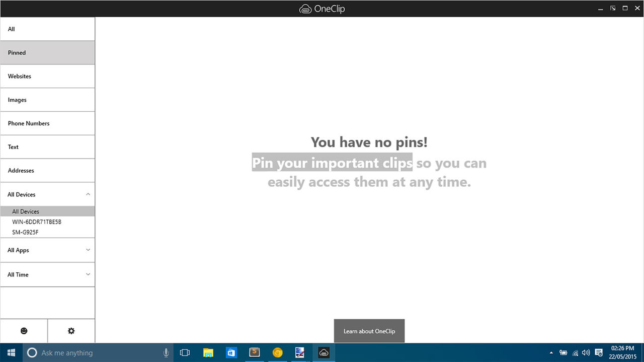Toggle the full-screen title bar button
Screen dimensions: 644x362
point(613,8)
